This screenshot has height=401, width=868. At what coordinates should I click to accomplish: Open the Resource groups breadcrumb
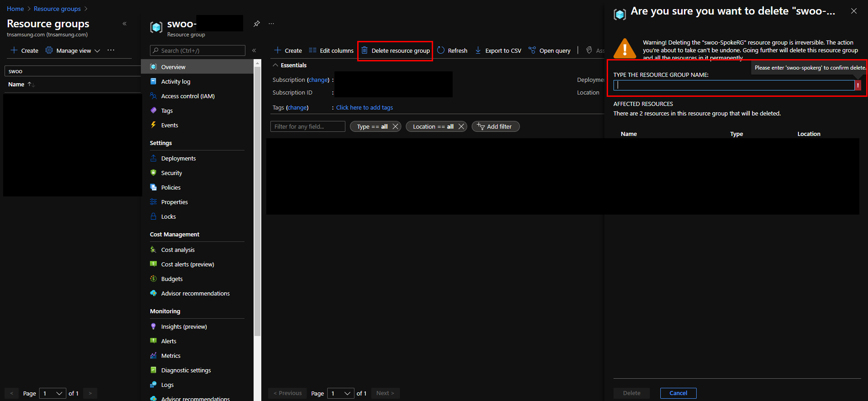click(57, 9)
